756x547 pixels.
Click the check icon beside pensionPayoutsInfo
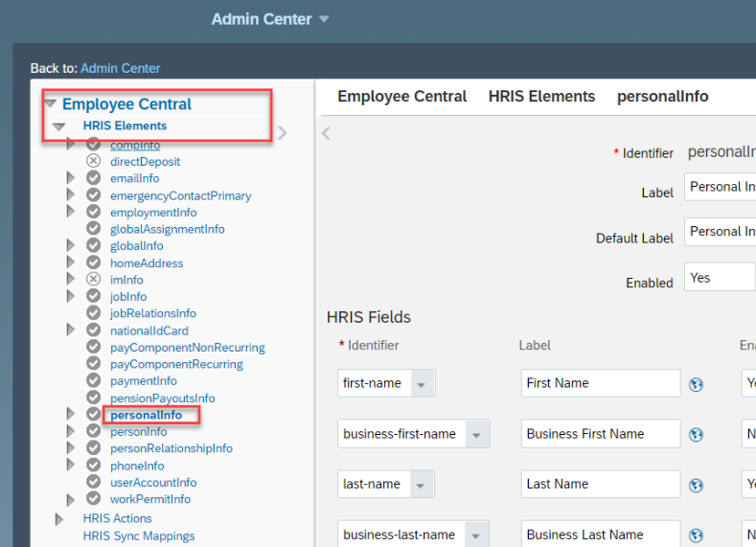[94, 398]
